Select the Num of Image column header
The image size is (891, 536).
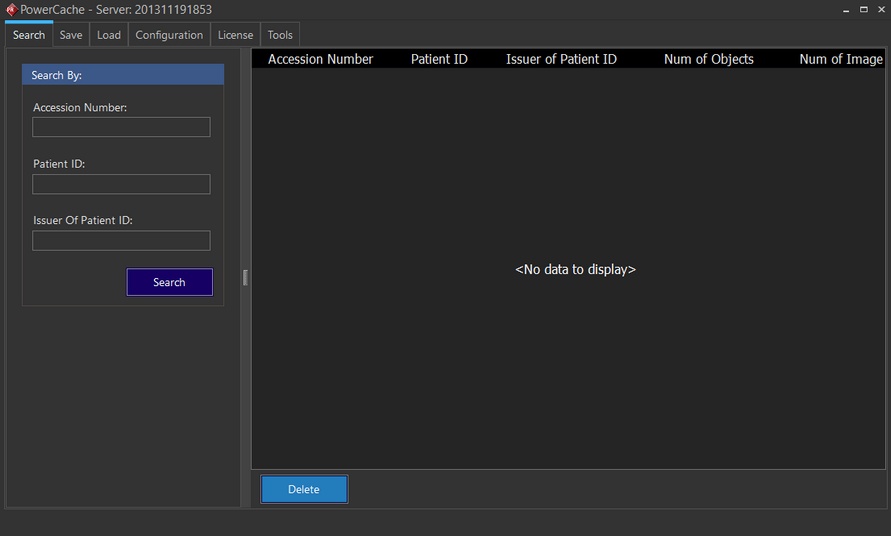pos(840,59)
